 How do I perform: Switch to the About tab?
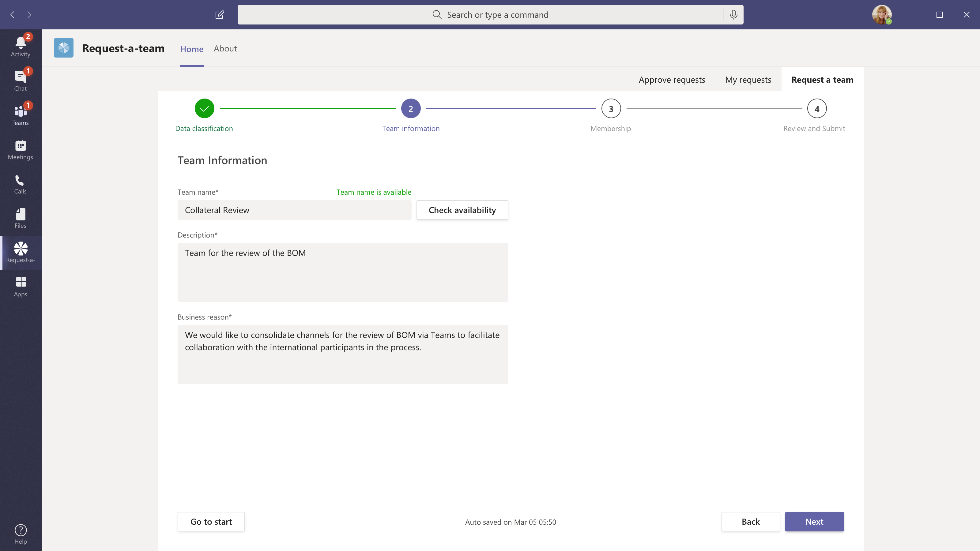[x=225, y=49]
